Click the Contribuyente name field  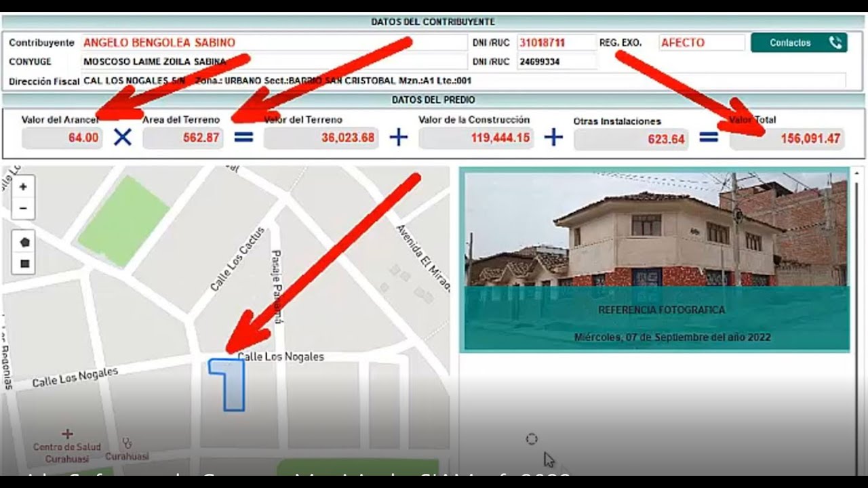[274, 43]
